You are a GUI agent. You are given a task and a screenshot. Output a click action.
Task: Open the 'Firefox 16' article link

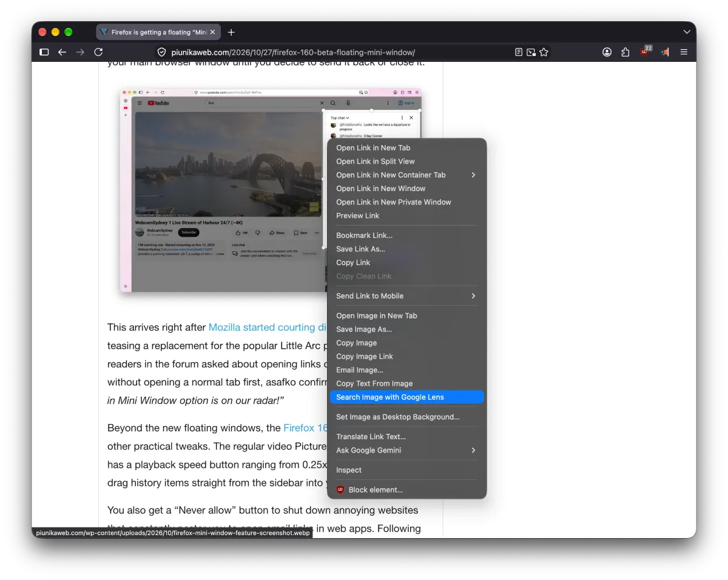coord(305,428)
